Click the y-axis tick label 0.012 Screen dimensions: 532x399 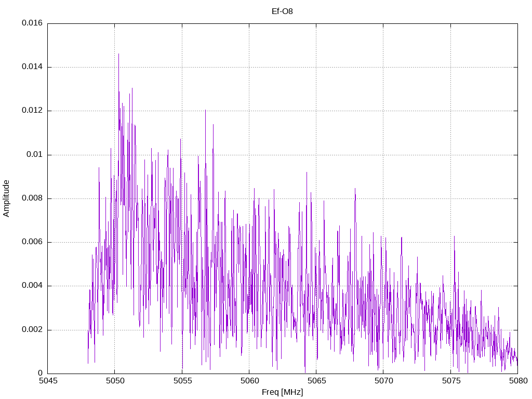point(32,111)
